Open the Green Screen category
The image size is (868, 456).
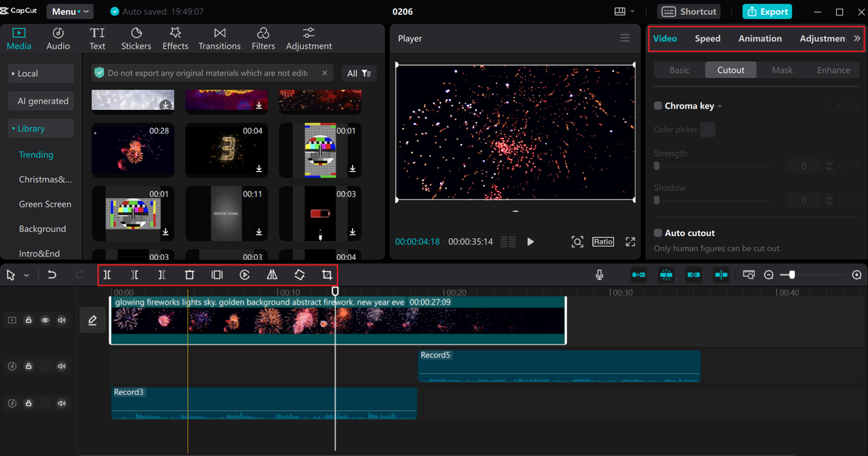pos(45,204)
